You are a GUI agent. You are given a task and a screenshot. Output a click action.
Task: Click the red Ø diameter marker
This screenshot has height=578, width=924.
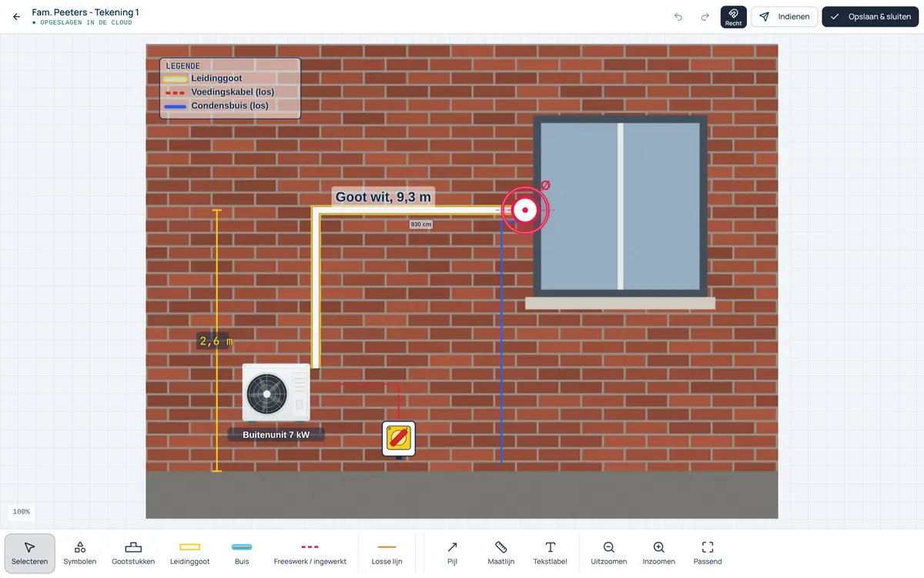[x=546, y=186]
